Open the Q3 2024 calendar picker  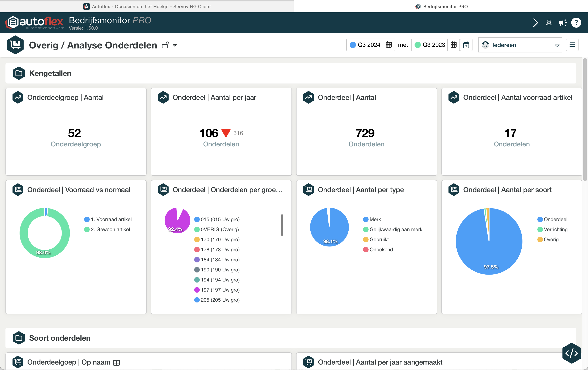[389, 45]
